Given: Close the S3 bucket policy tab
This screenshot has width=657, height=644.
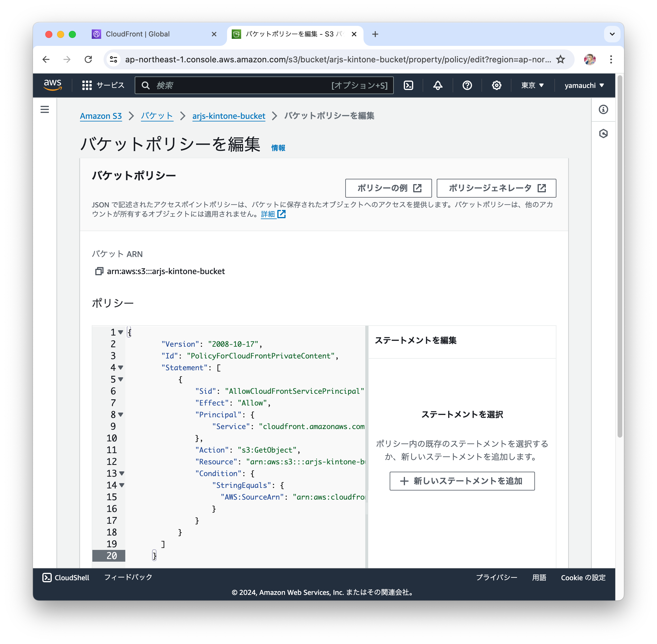Looking at the screenshot, I should pyautogui.click(x=354, y=34).
